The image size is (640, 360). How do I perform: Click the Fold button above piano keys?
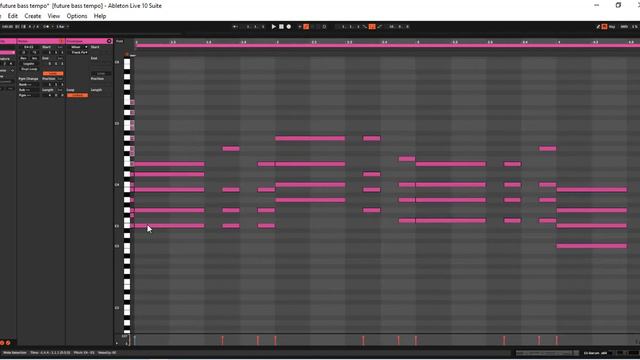(120, 41)
